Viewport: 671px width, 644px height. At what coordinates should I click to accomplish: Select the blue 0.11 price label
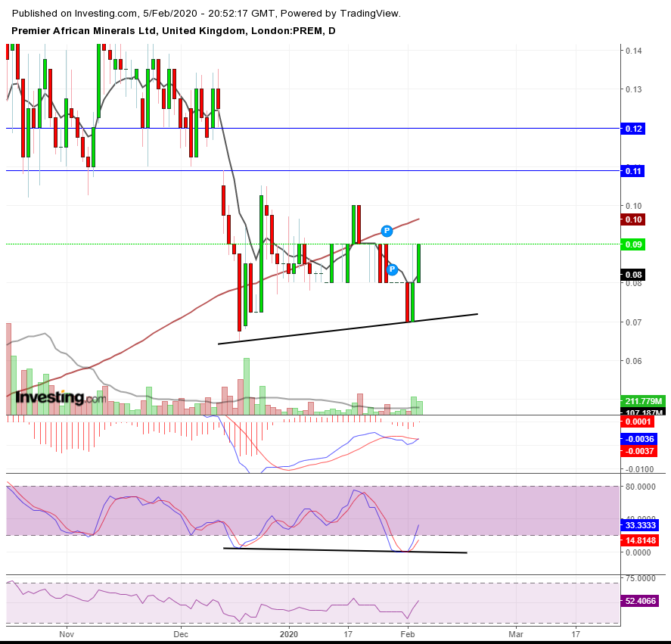tap(633, 171)
